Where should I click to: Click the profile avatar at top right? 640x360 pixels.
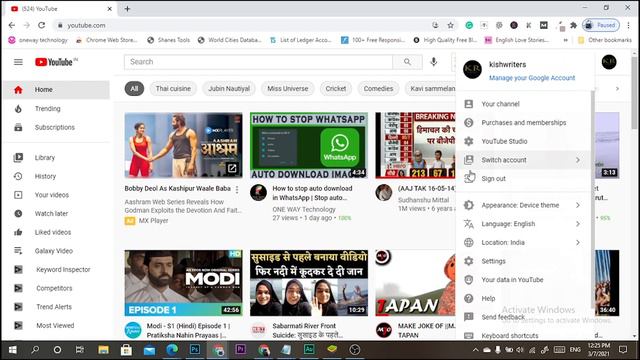point(609,62)
